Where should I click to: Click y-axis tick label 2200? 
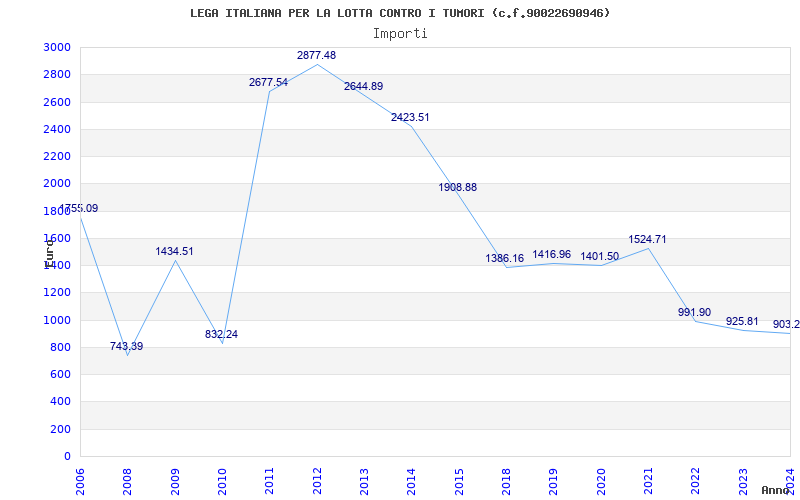click(x=58, y=156)
